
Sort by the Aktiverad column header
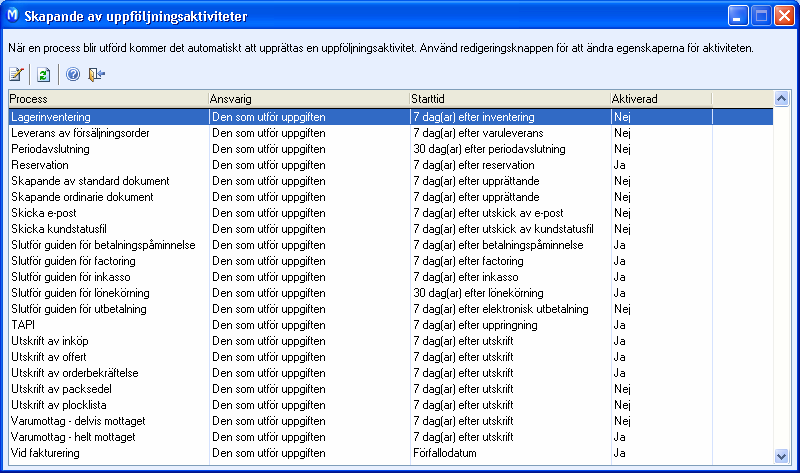pyautogui.click(x=661, y=98)
